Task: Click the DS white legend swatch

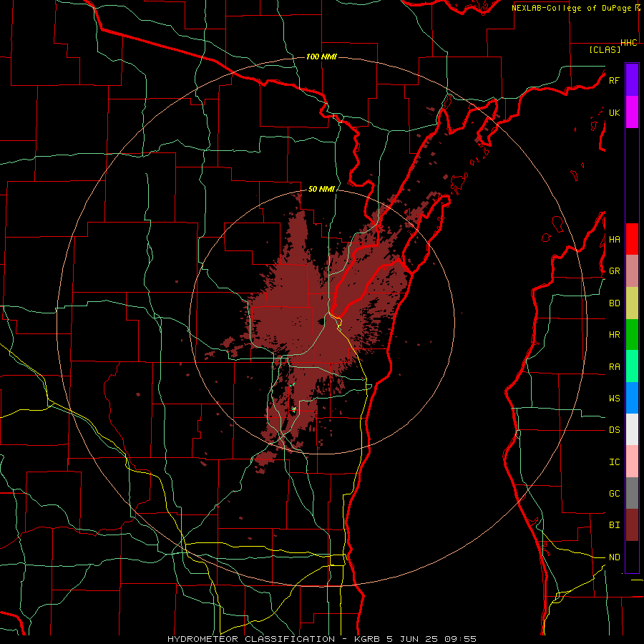Action: [x=632, y=429]
